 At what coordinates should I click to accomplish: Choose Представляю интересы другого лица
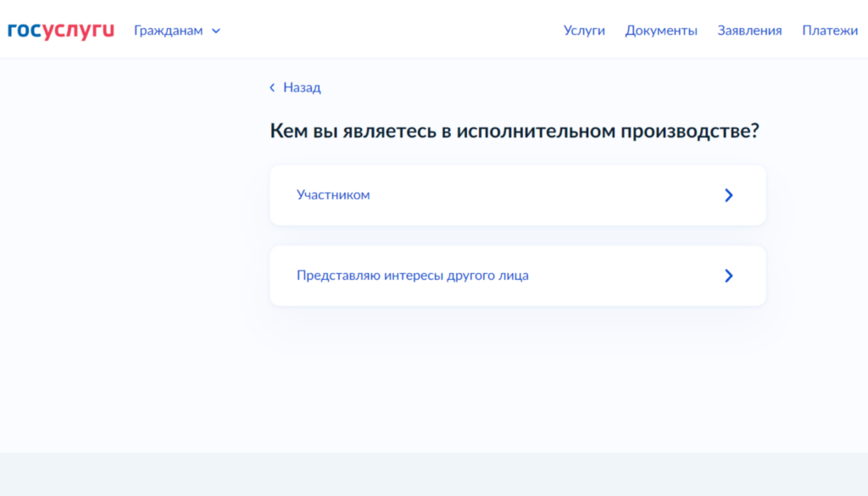click(412, 276)
